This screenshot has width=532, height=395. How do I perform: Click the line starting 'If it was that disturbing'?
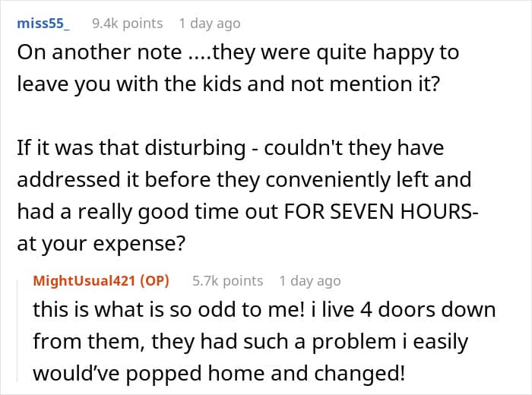pyautogui.click(x=230, y=149)
